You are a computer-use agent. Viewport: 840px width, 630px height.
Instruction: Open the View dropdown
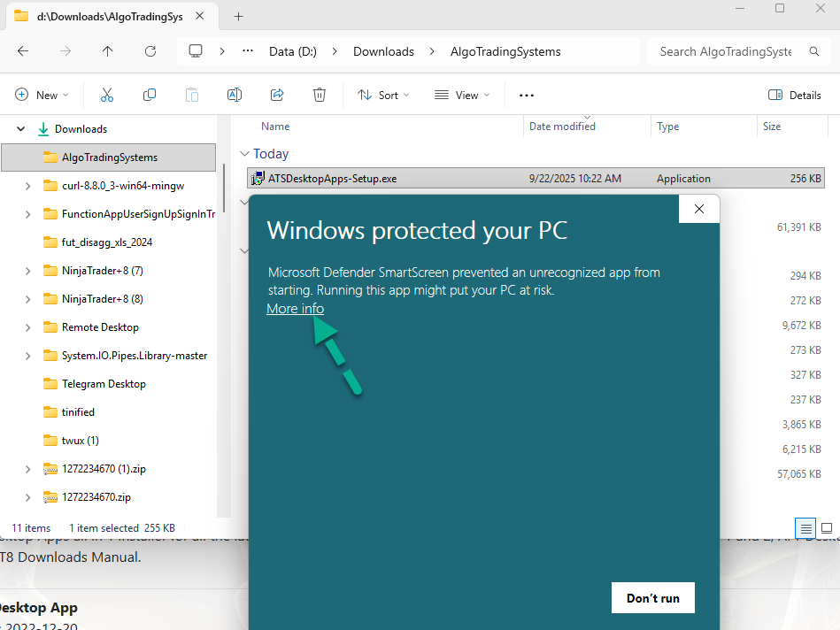[x=462, y=96]
